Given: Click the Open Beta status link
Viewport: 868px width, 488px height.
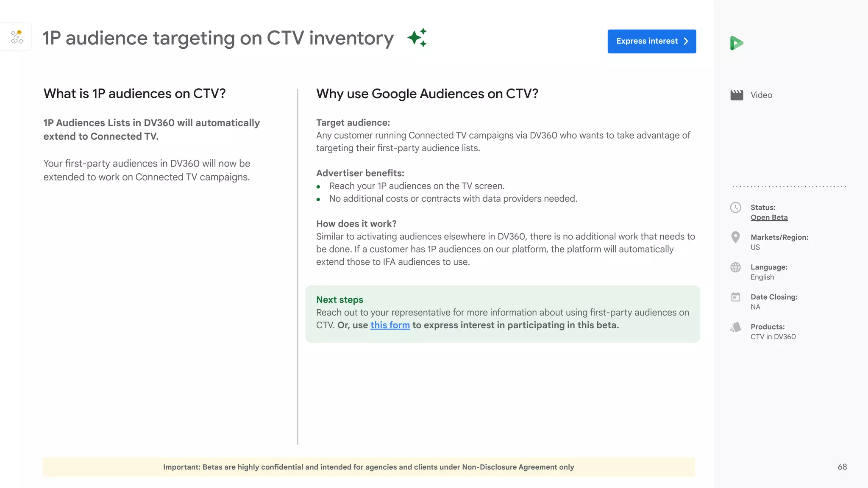Looking at the screenshot, I should coord(769,217).
